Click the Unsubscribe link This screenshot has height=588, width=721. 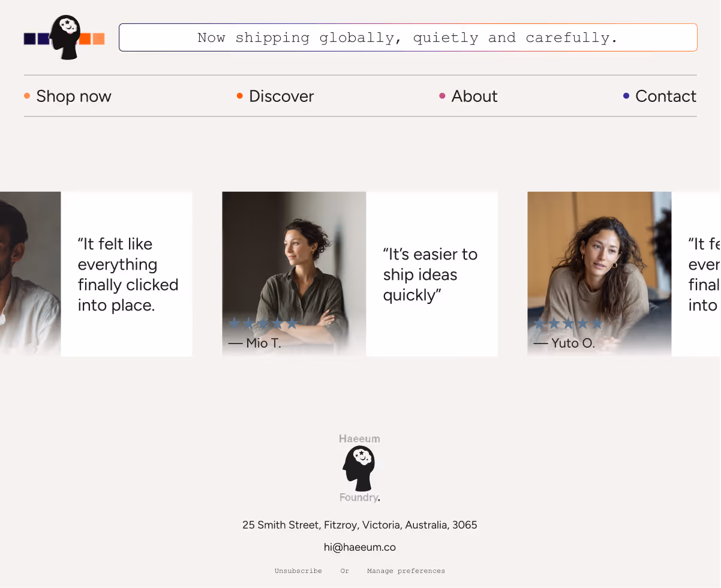[298, 571]
